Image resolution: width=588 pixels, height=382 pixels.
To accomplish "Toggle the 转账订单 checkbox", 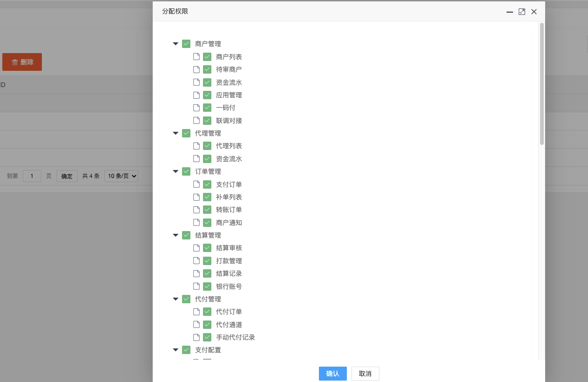I will point(207,210).
